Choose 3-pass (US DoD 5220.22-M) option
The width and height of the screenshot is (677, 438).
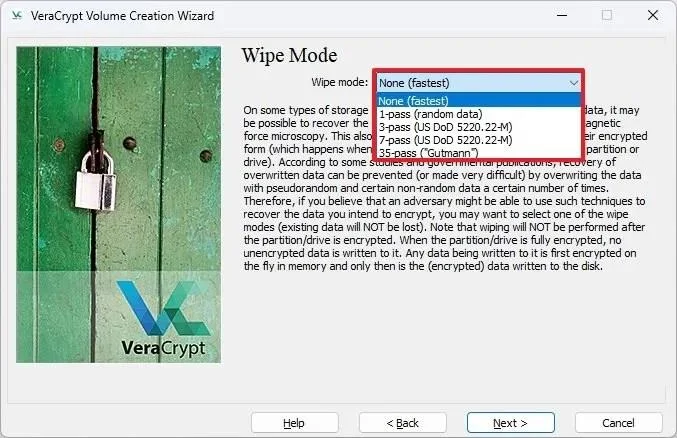pos(479,127)
